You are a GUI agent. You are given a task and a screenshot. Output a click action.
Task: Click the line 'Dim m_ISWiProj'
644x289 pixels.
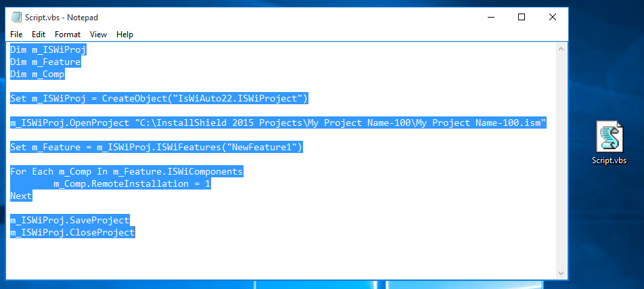coord(49,49)
